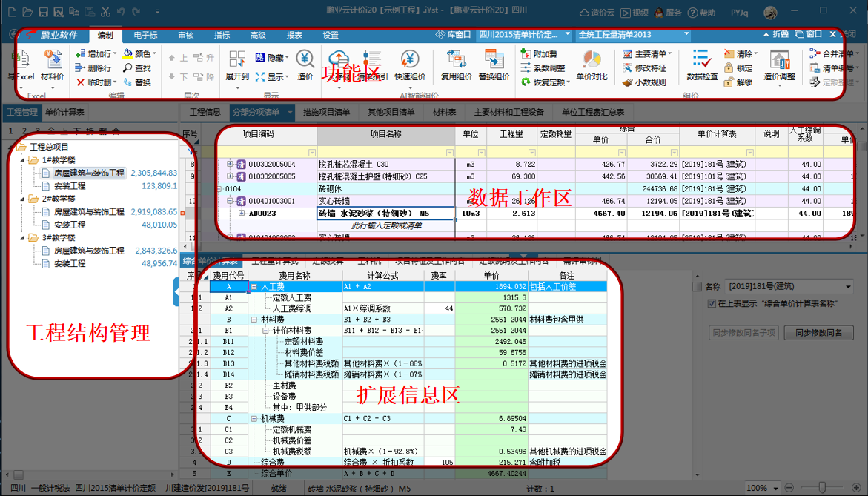Screen dimensions: 868x496
Task: Open the 其他项目清单 tab
Action: 391,112
